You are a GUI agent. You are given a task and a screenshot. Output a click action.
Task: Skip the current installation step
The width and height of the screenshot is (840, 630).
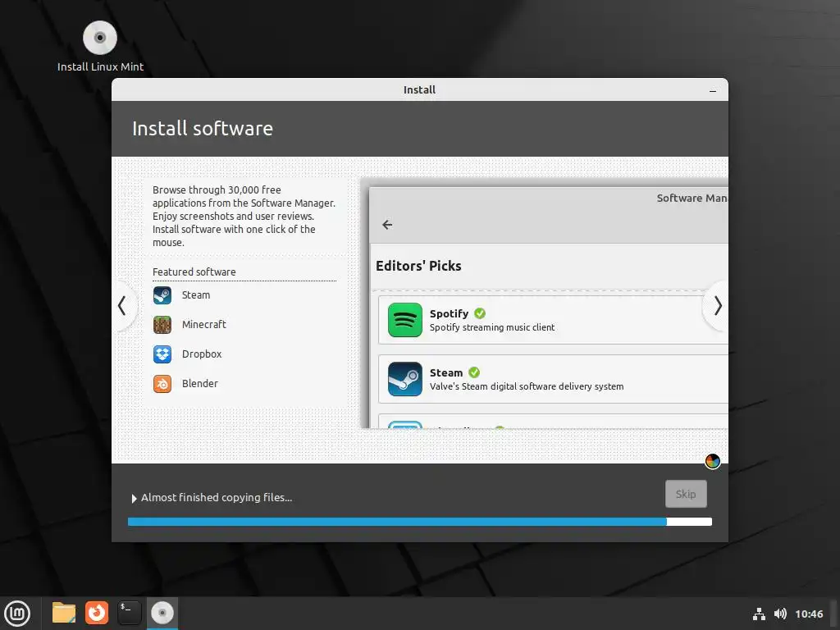pyautogui.click(x=686, y=494)
